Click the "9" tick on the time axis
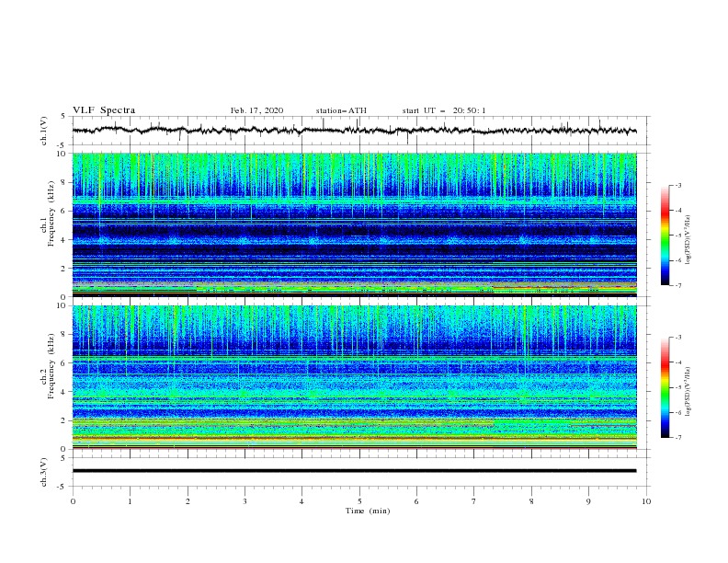 [588, 501]
